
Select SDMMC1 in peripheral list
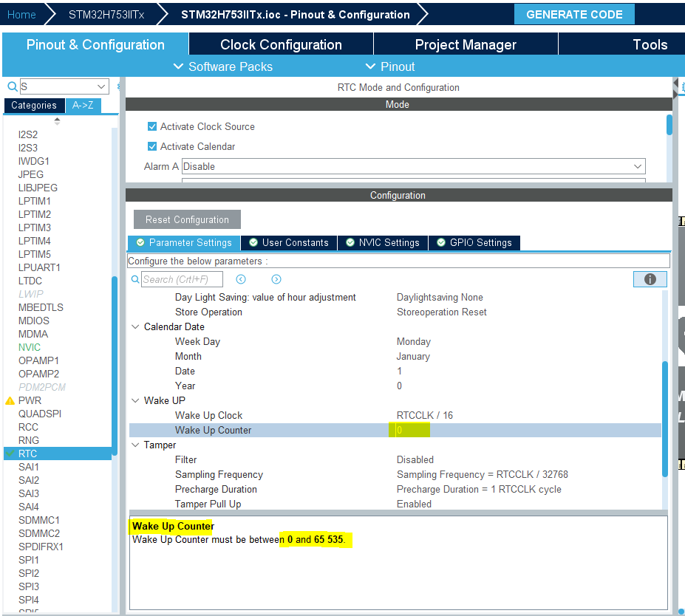click(x=39, y=521)
